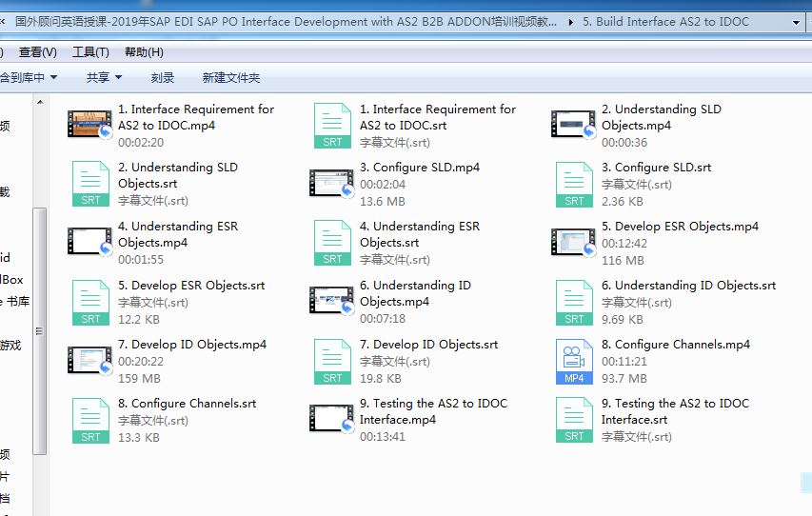
Task: Select file name 9. Testing the AS2 to IDOC Interface.srt
Action: point(675,411)
